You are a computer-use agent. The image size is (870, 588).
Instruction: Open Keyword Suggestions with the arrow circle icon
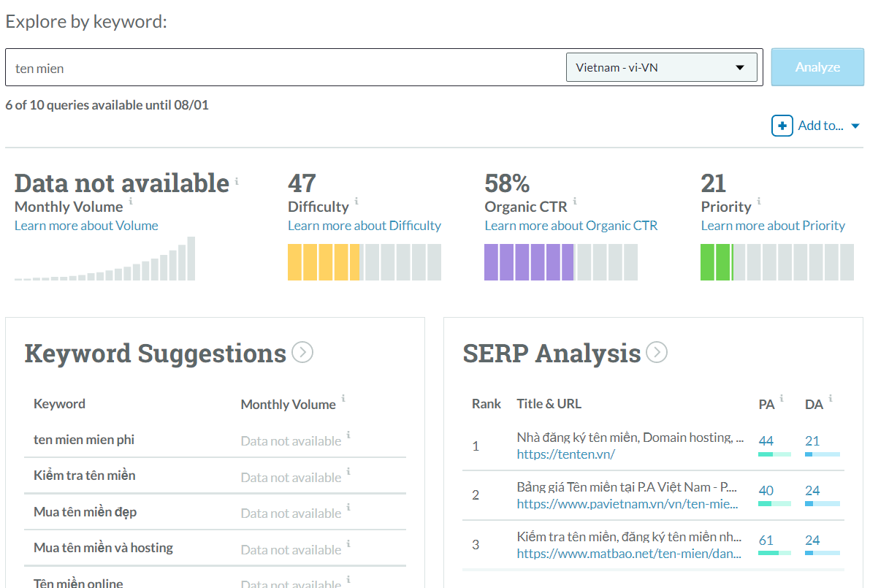point(302,353)
